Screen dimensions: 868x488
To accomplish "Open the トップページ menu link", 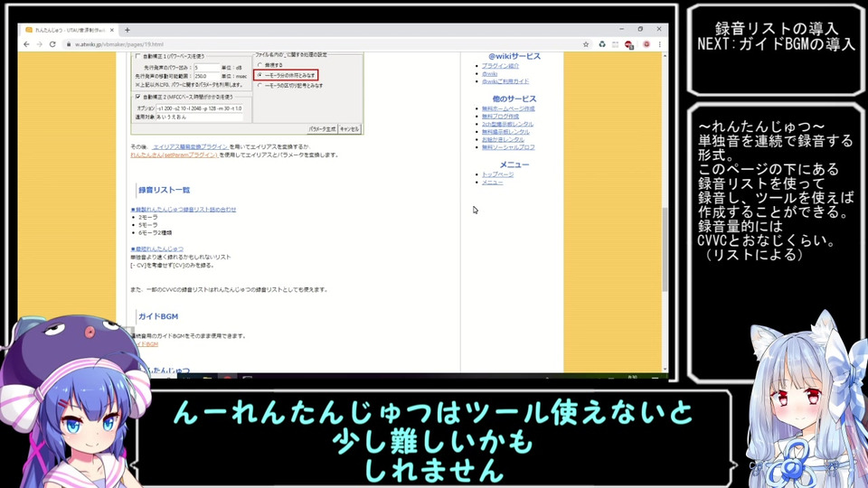I will (497, 174).
